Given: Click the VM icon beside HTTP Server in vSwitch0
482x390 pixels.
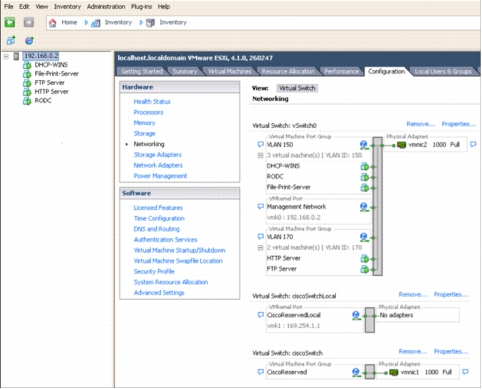Looking at the screenshot, I should pos(365,258).
